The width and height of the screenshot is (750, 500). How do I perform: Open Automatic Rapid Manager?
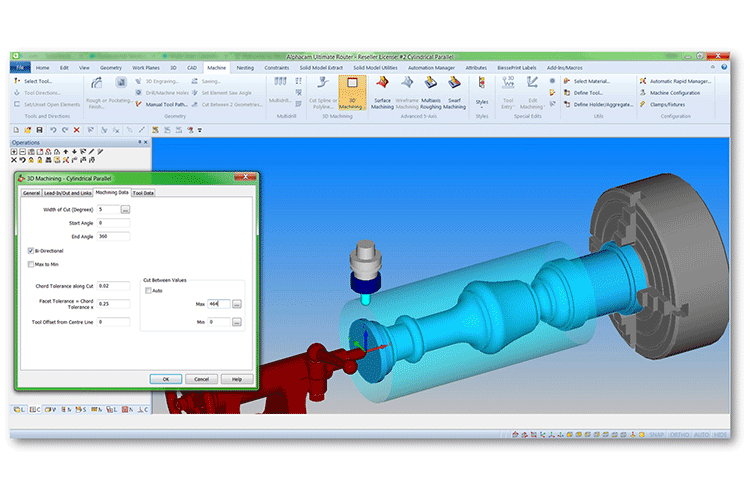[x=676, y=81]
